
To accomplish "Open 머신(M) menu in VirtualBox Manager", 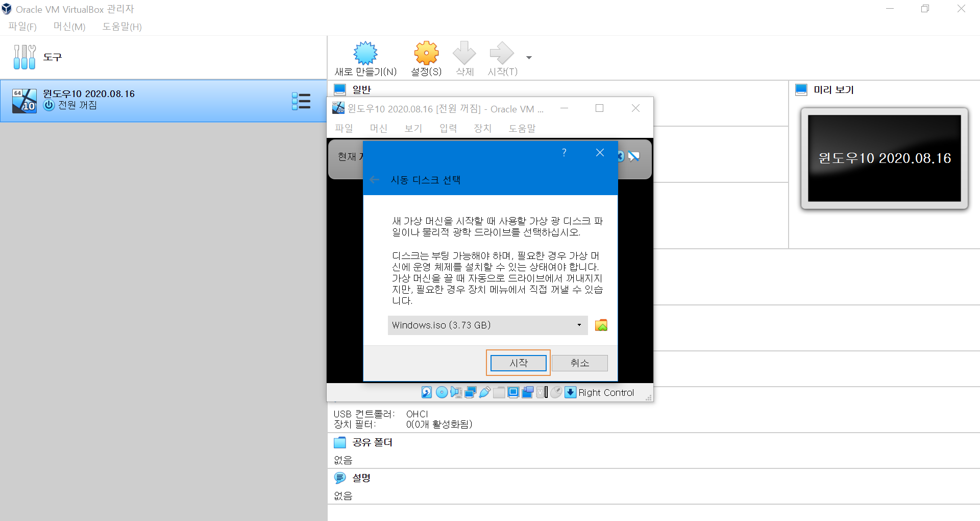I will click(69, 27).
